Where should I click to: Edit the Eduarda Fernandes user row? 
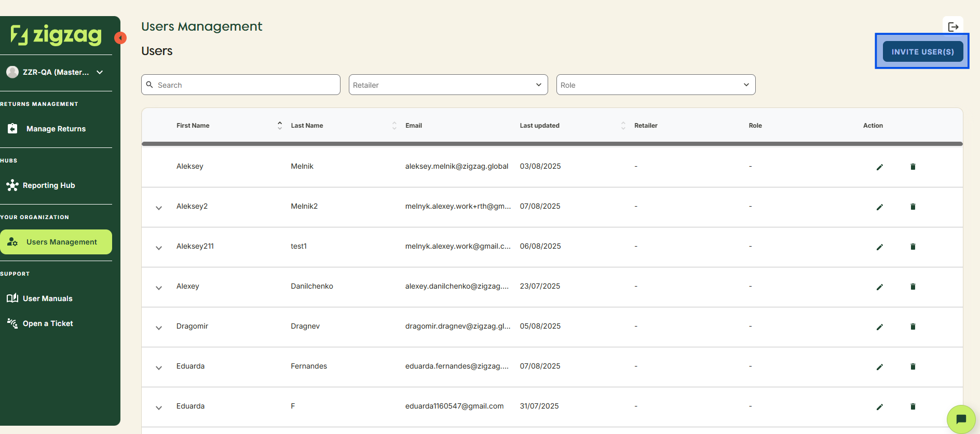click(879, 367)
